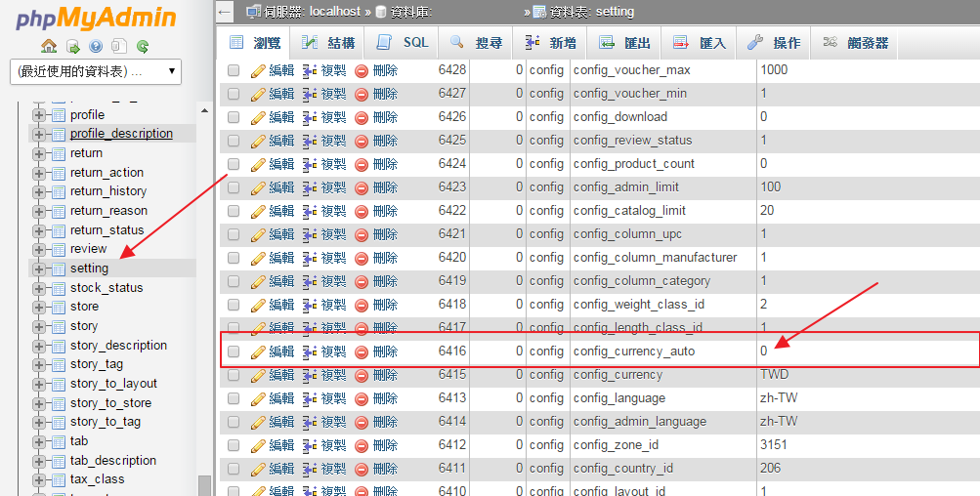Screen dimensions: 980x496
Task: Click the delete icon for config_admin_limit
Action: tap(362, 188)
